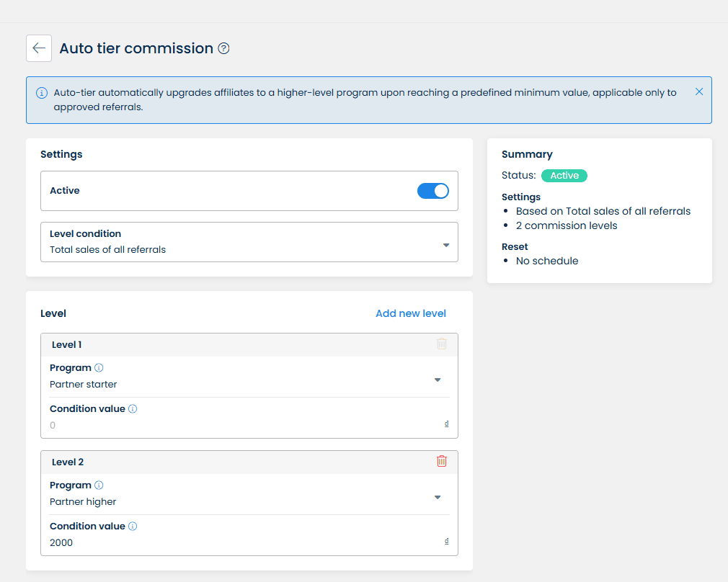This screenshot has height=582, width=728.
Task: Delete Level 2 with red trash icon
Action: point(441,461)
